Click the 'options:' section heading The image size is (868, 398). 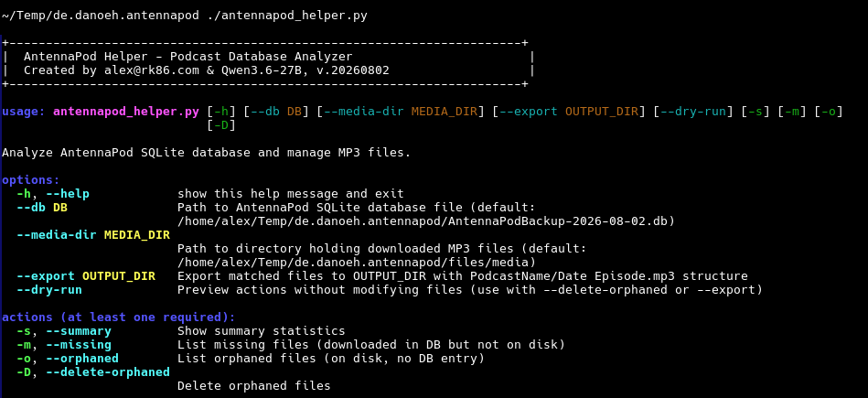point(30,180)
